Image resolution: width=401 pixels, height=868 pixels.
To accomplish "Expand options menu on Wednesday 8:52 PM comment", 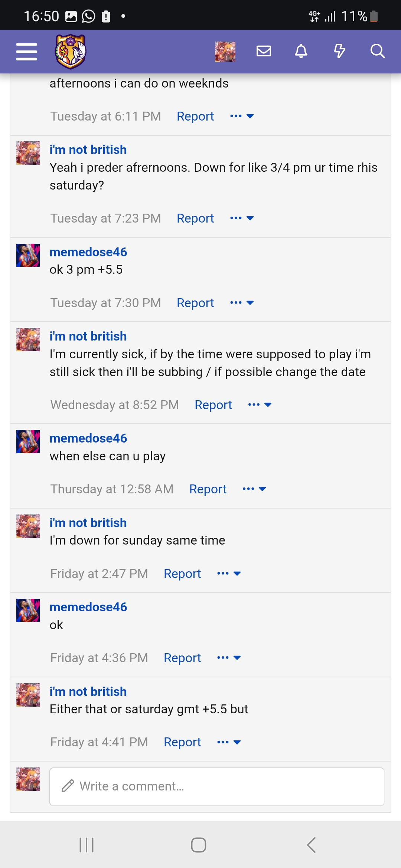I will point(260,405).
